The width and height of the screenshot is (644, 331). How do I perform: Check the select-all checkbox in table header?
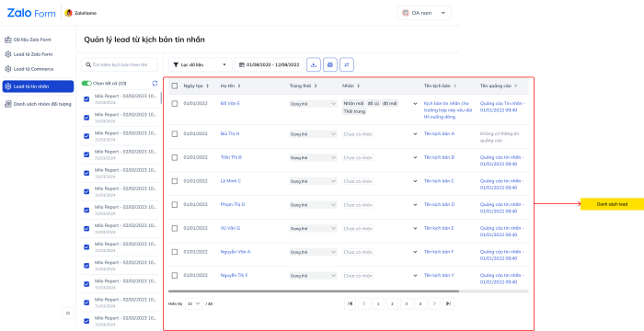[175, 86]
